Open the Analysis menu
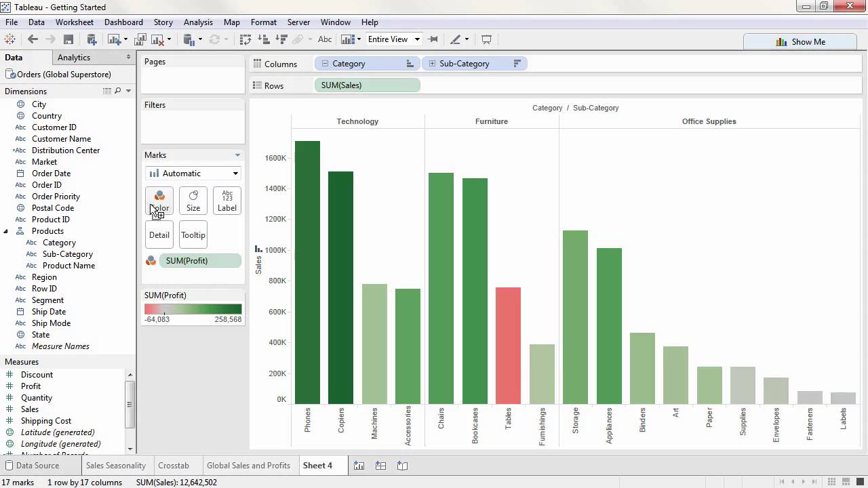This screenshot has width=868, height=488. 198,22
